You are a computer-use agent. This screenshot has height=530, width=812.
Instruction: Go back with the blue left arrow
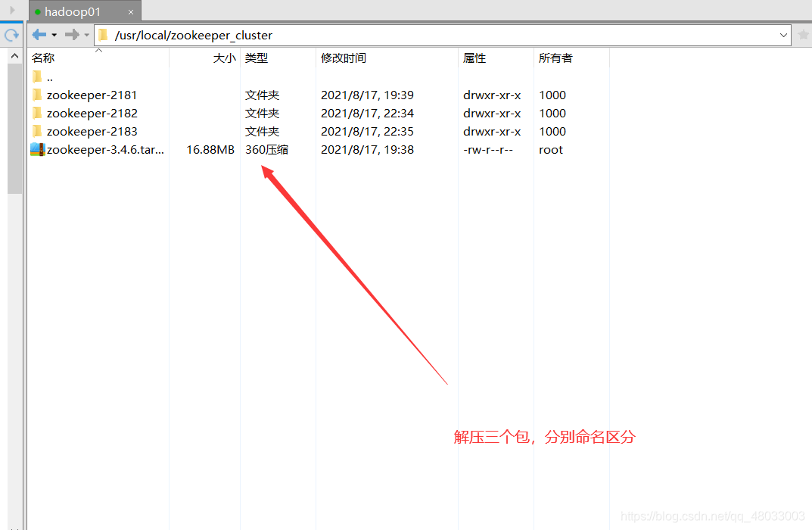tap(39, 35)
